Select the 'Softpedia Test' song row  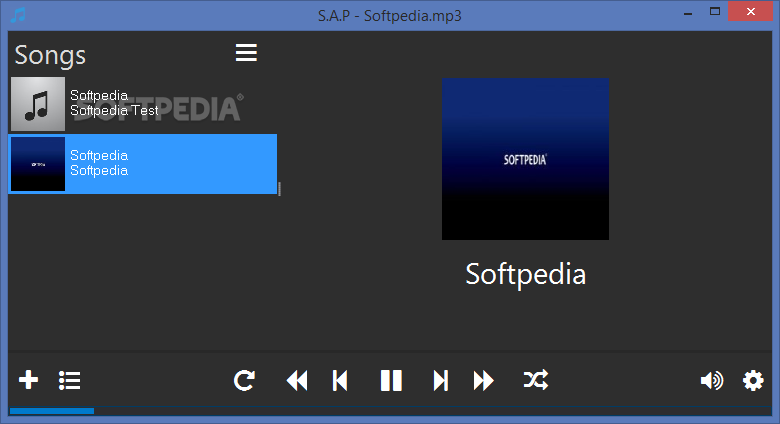click(x=143, y=104)
